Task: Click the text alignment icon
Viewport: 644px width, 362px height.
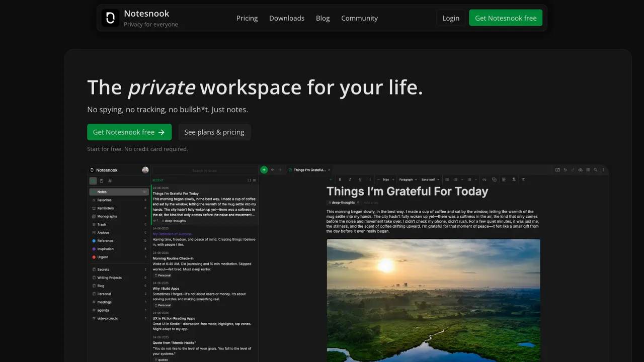Action: coord(504,179)
